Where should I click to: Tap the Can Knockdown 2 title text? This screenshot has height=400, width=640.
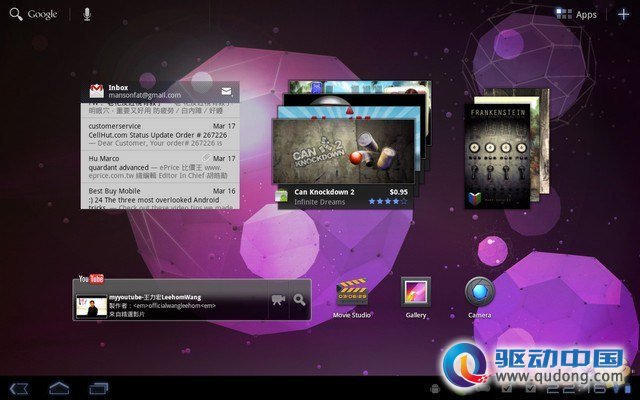(x=324, y=192)
